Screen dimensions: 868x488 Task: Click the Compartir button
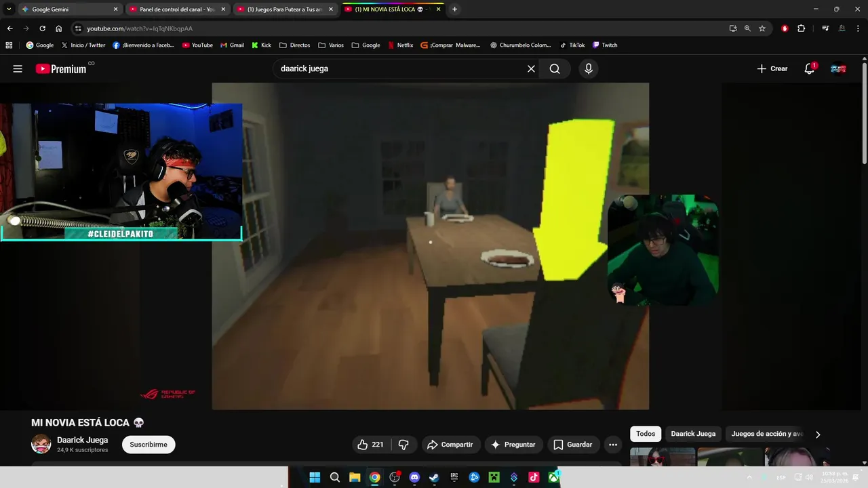(x=451, y=445)
